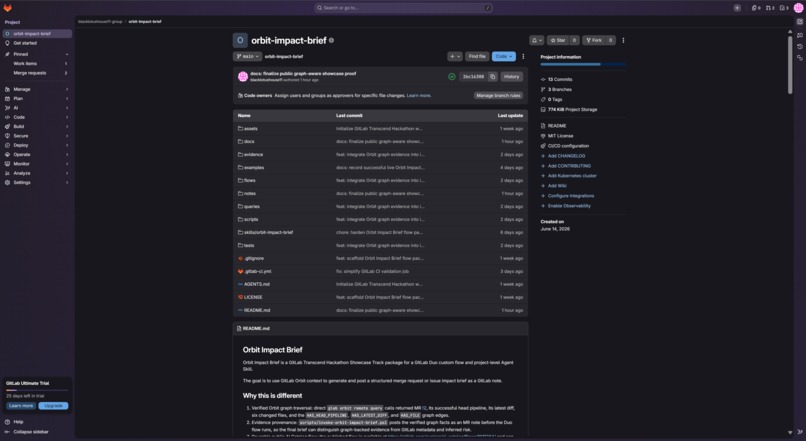The width and height of the screenshot is (806, 441).
Task: Open the .gitlab-ci.yml file
Action: point(258,271)
